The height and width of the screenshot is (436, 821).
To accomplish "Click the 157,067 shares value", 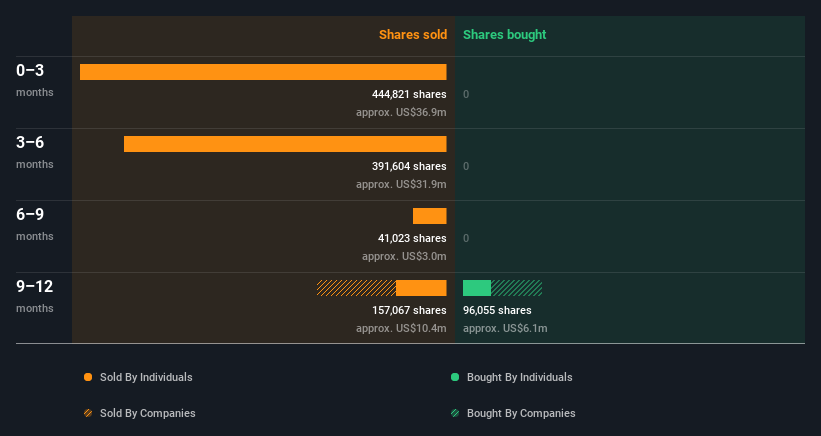I will point(409,310).
